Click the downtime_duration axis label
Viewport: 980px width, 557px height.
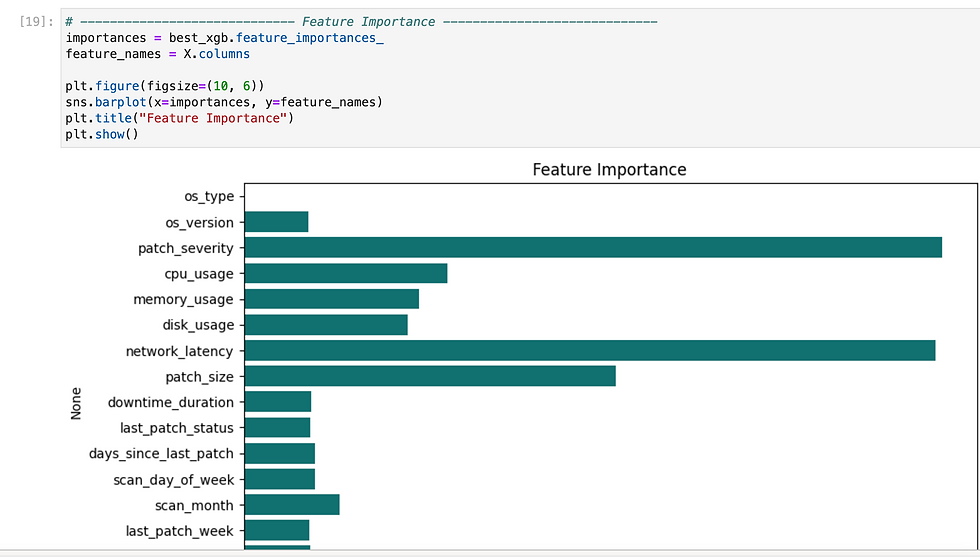click(x=171, y=402)
